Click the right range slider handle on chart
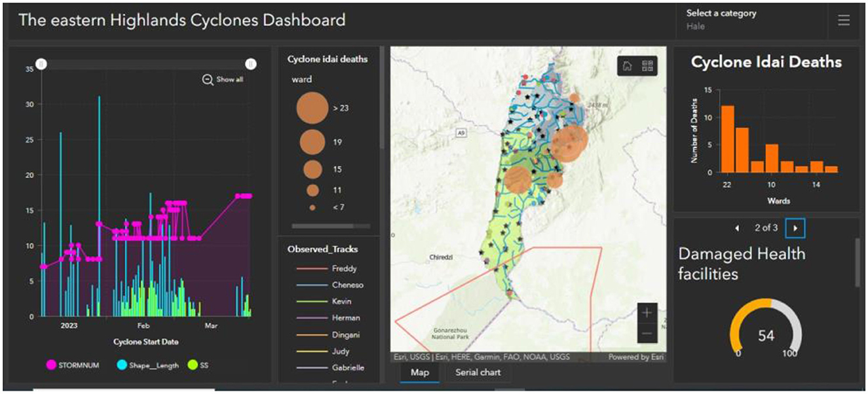 250,64
